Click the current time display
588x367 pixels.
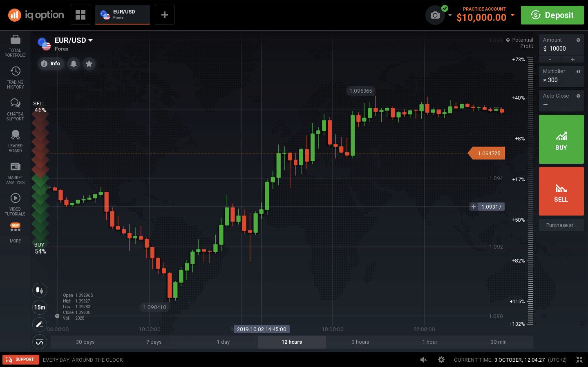tap(510, 360)
